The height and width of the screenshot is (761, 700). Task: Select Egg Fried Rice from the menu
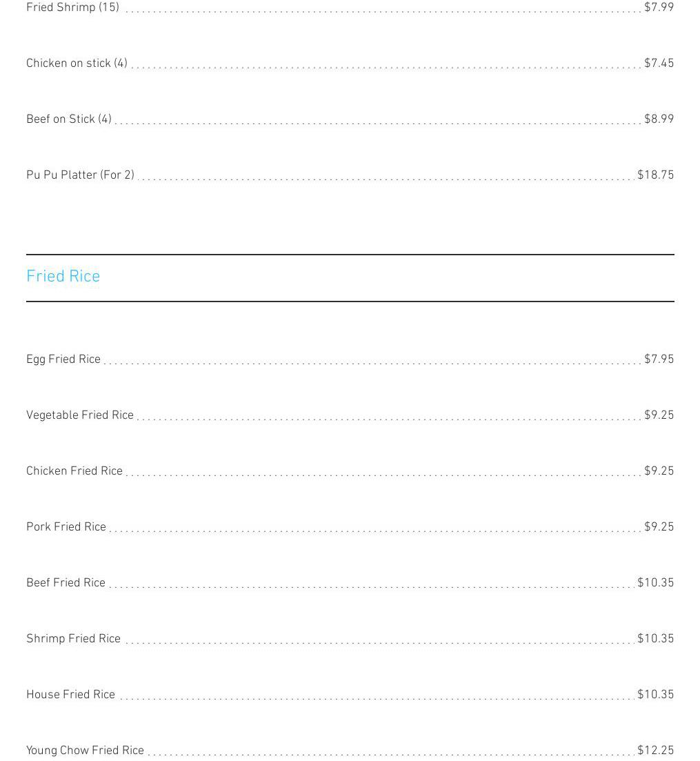[63, 359]
